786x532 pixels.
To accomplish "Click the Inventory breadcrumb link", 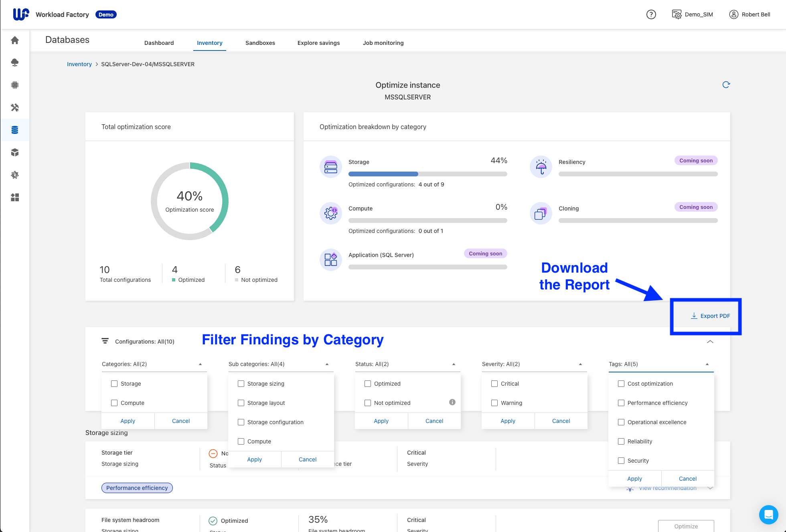I will coord(79,64).
